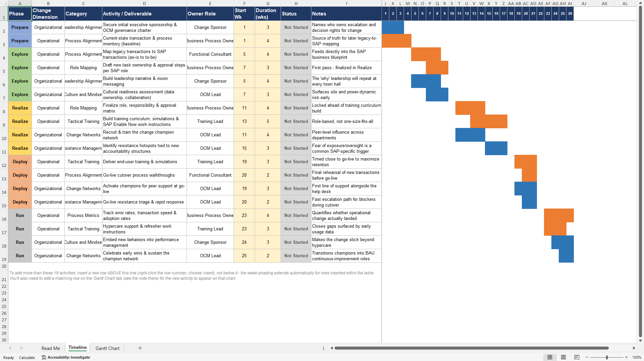
Task: Select Explore phase cell in row 4
Action: [x=20, y=54]
